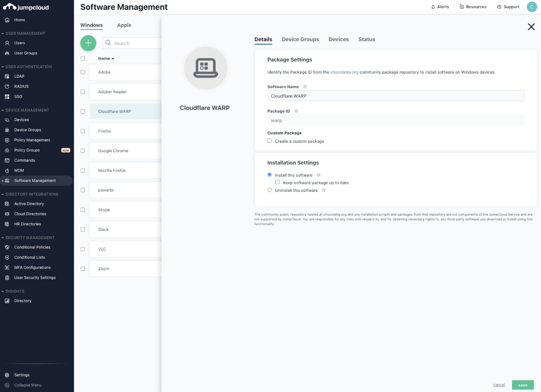The image size is (541, 392).
Task: Click the Conditional Policies sidebar icon
Action: click(x=7, y=247)
